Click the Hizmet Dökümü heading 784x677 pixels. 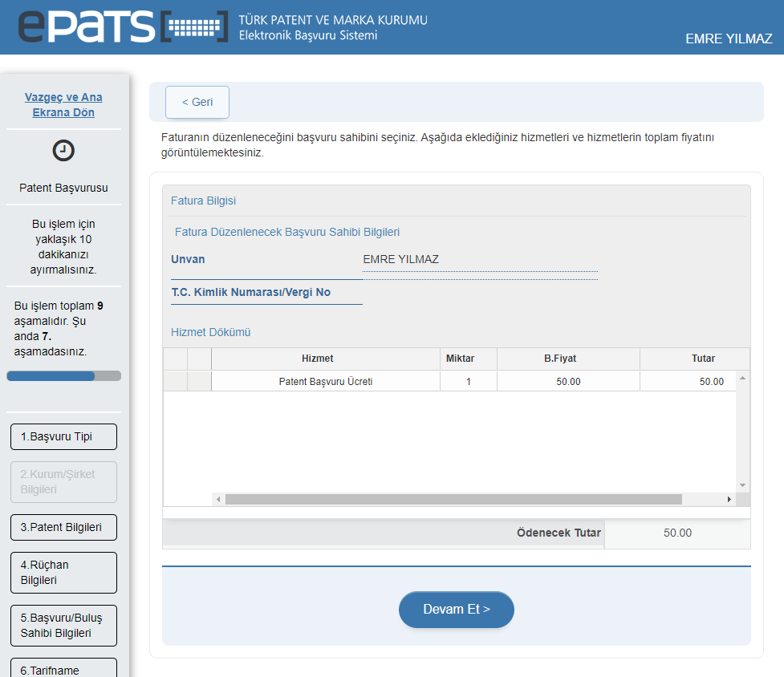point(210,332)
